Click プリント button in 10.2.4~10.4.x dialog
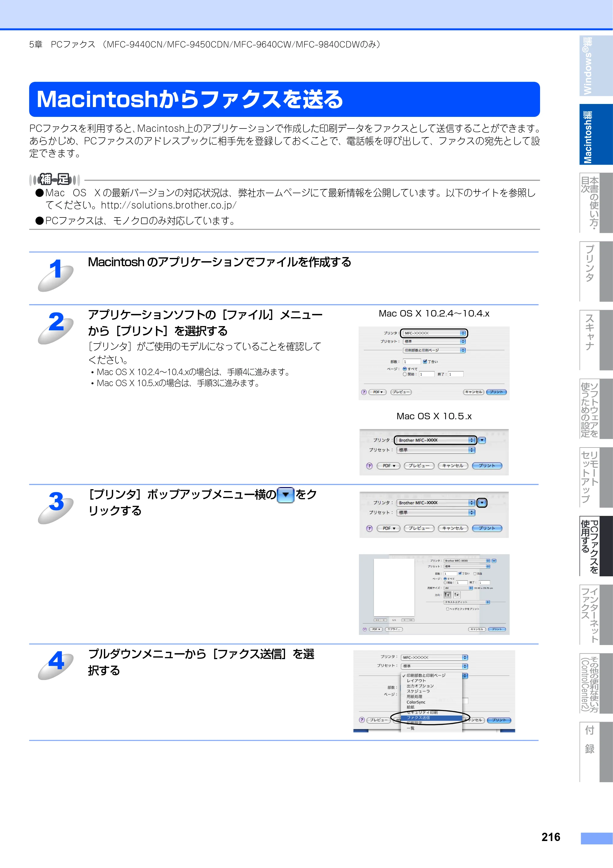 point(496,392)
